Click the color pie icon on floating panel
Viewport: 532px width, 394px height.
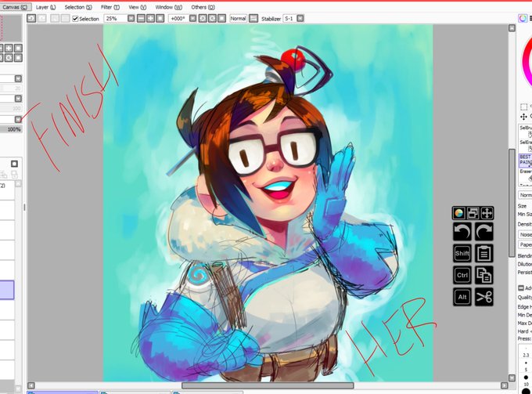458,213
